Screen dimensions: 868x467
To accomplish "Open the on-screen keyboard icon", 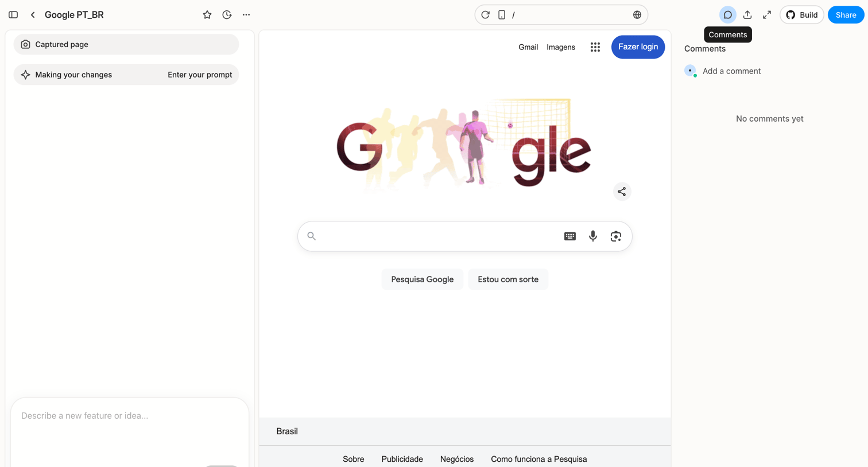I will (570, 236).
